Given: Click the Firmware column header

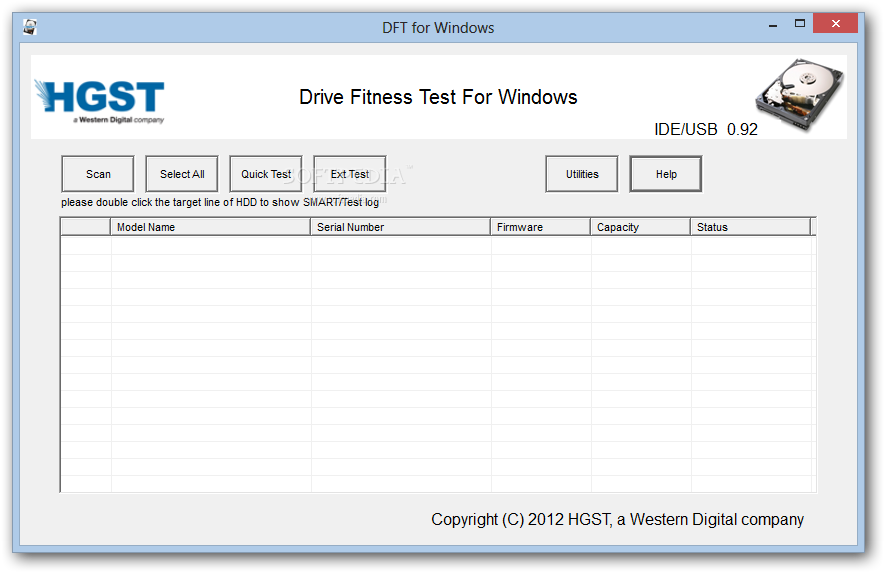Looking at the screenshot, I should pos(540,227).
